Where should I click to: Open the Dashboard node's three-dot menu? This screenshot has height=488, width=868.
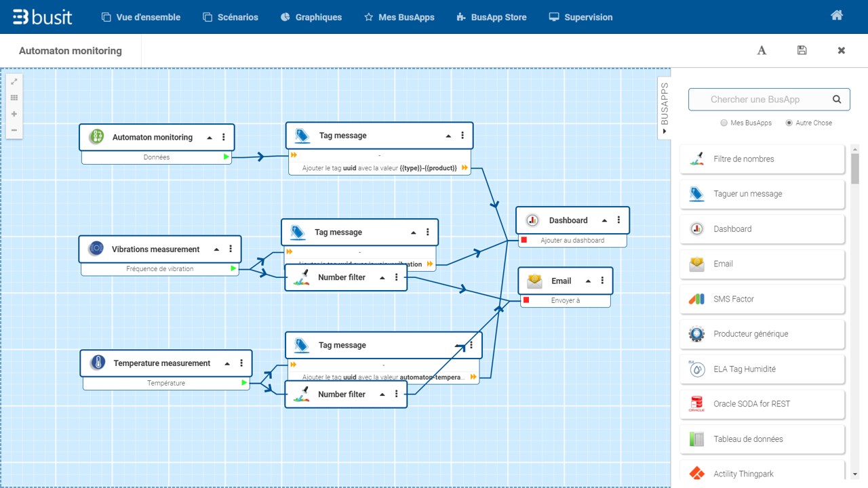(x=618, y=220)
